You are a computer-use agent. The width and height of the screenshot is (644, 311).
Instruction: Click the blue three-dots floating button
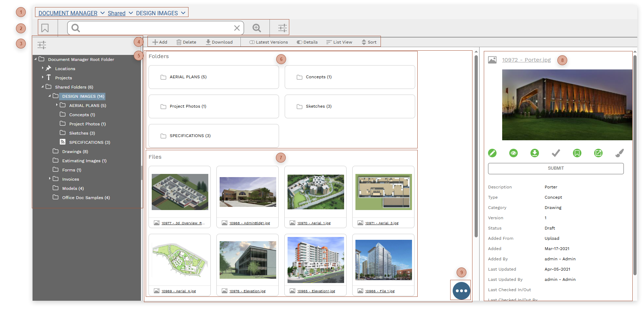click(462, 291)
